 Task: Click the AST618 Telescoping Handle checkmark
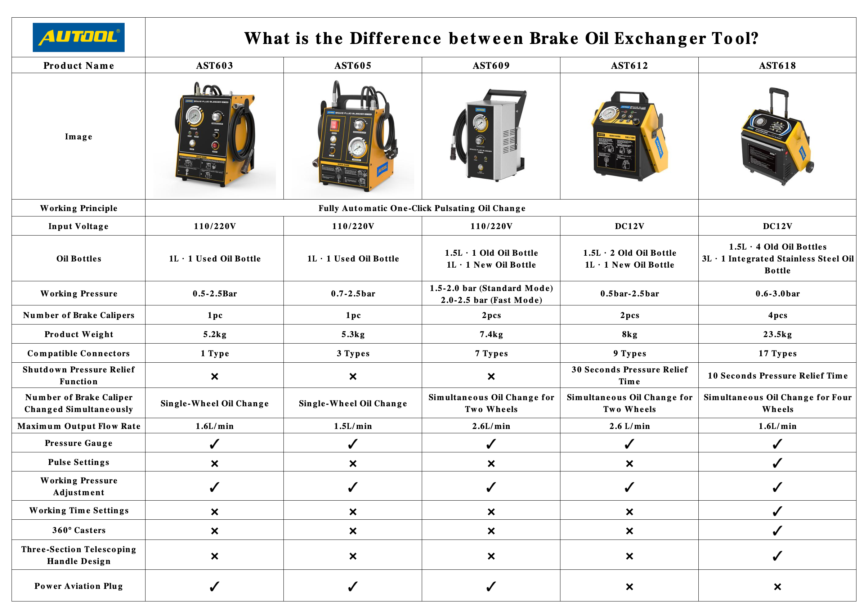(x=777, y=556)
